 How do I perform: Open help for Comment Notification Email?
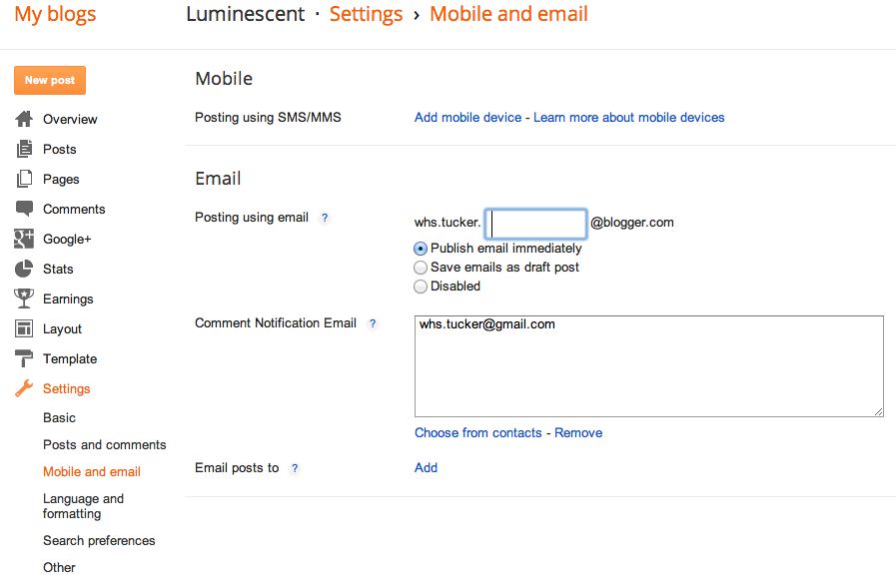point(373,323)
